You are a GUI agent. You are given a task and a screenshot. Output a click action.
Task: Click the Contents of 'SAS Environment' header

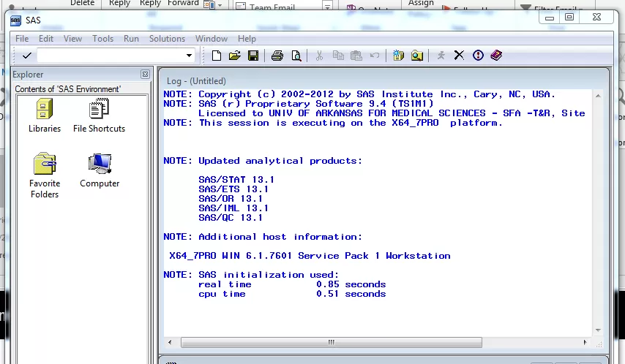[68, 89]
